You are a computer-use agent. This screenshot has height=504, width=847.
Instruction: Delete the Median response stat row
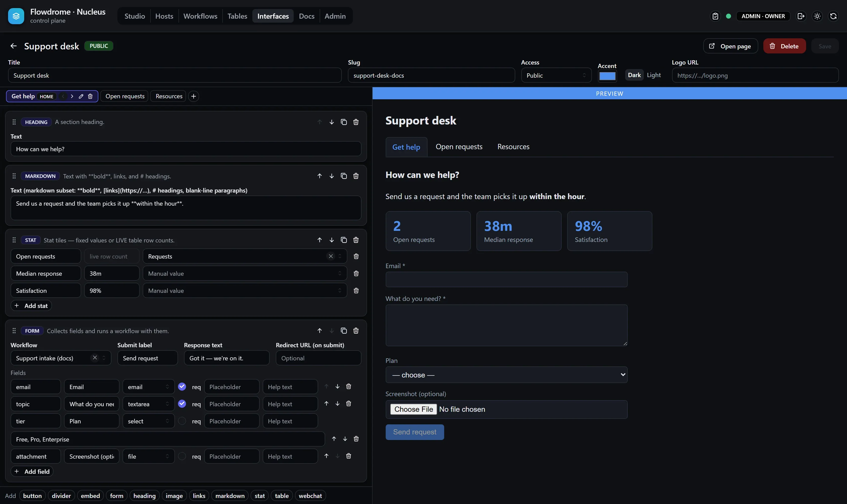tap(356, 273)
